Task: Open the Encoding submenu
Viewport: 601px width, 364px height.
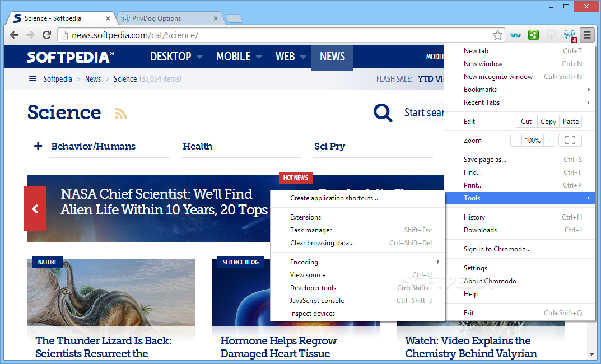Action: click(357, 262)
